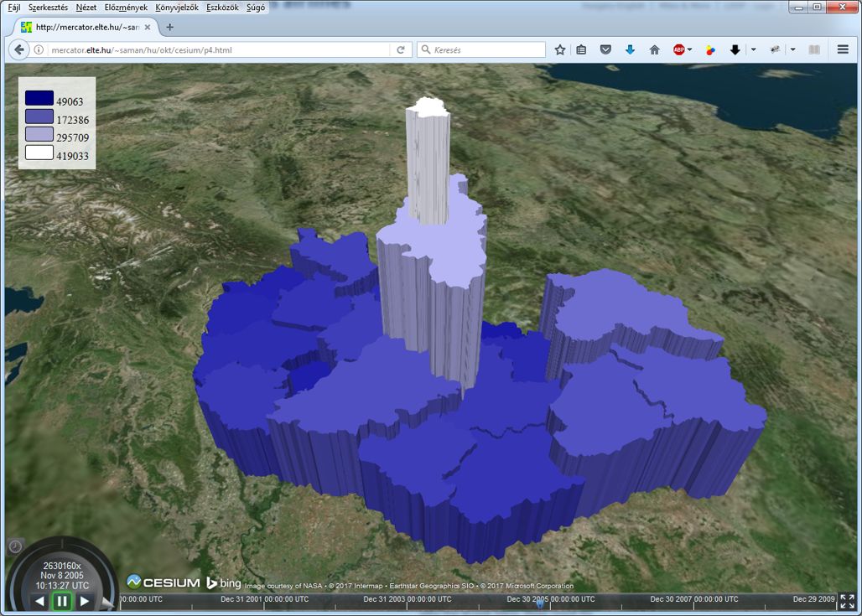This screenshot has width=862, height=616.
Task: Open the Súgó menu
Action: (x=255, y=8)
